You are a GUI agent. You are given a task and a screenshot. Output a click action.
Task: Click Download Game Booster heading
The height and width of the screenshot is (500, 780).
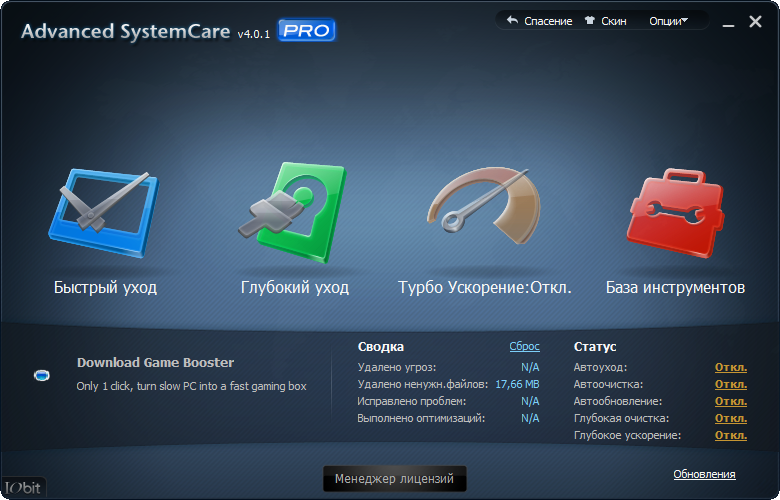point(155,363)
